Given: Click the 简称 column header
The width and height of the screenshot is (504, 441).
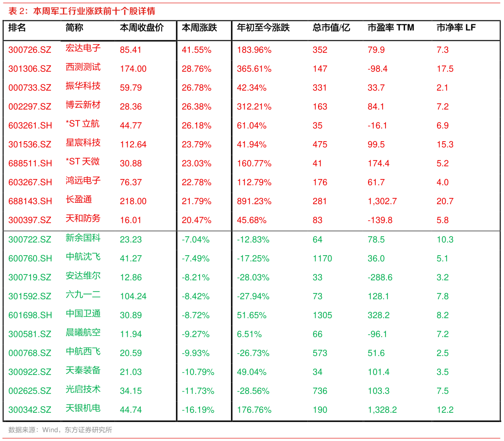Looking at the screenshot, I should [x=74, y=28].
